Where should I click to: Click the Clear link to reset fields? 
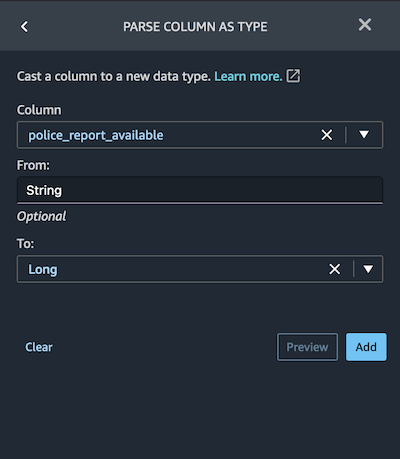(39, 347)
